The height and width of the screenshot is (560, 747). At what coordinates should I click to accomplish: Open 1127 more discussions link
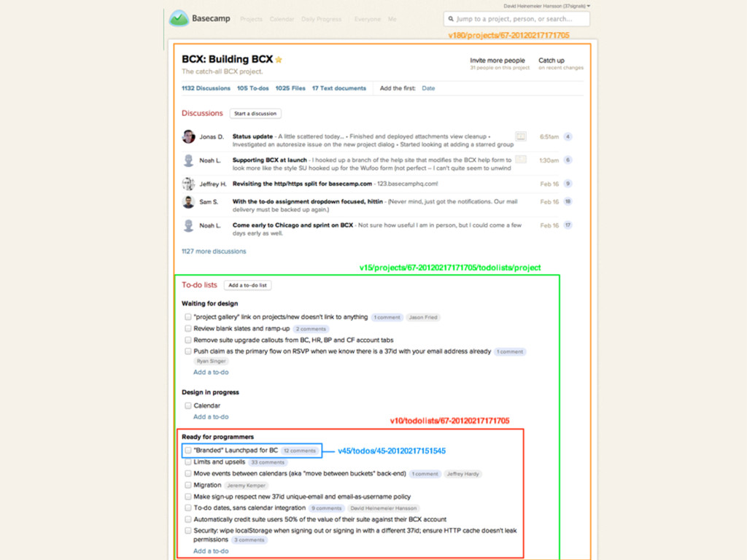coord(214,252)
